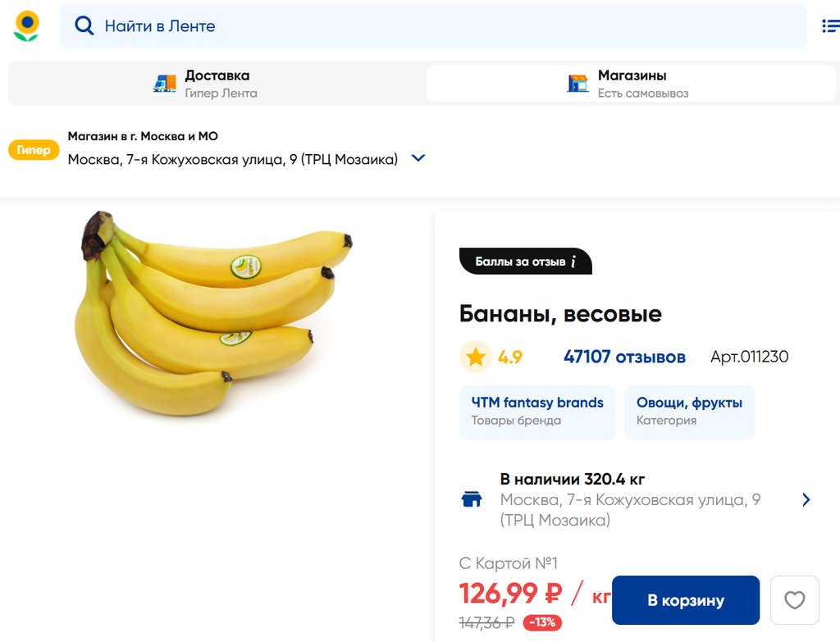Click the yellow star rating icon
Screen dimensions: 840x642
pos(475,357)
